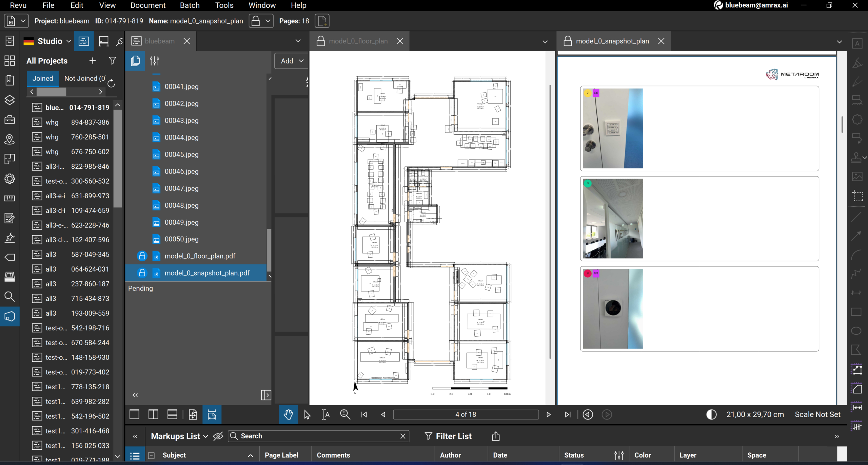Select the Ellipse markup tool
This screenshot has height=465, width=868.
856,331
